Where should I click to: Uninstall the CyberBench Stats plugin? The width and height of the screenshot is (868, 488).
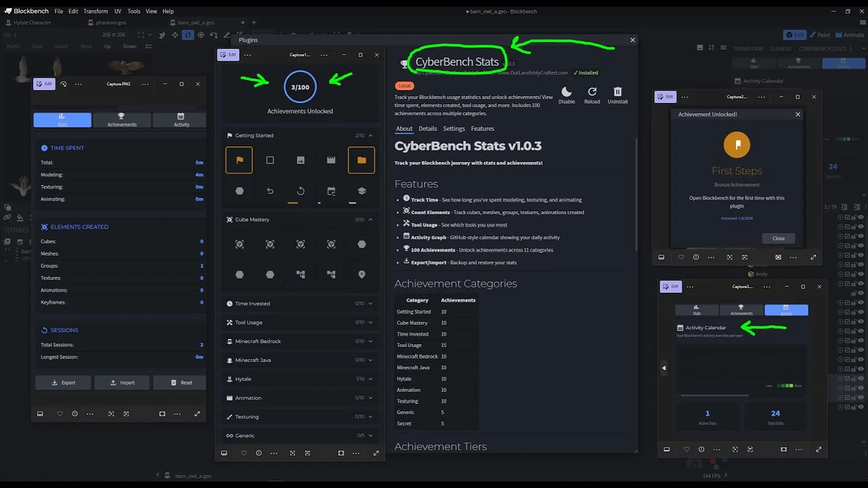pos(617,95)
